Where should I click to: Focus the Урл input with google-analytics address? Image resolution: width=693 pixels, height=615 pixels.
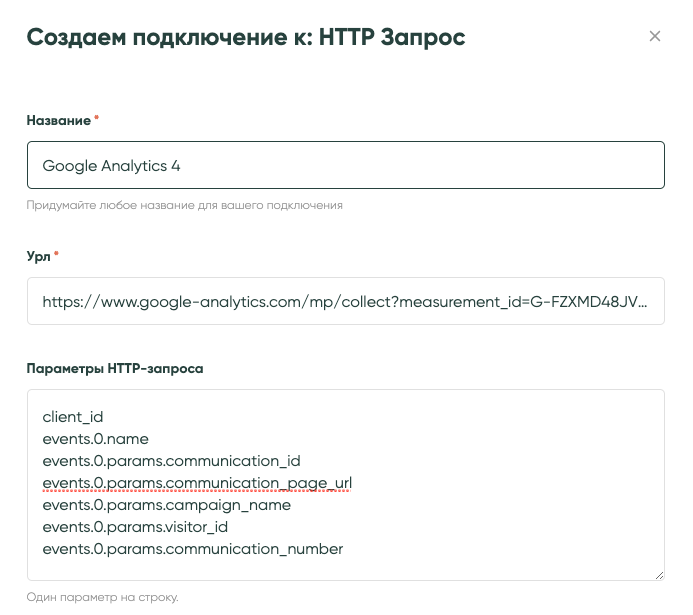tap(345, 301)
